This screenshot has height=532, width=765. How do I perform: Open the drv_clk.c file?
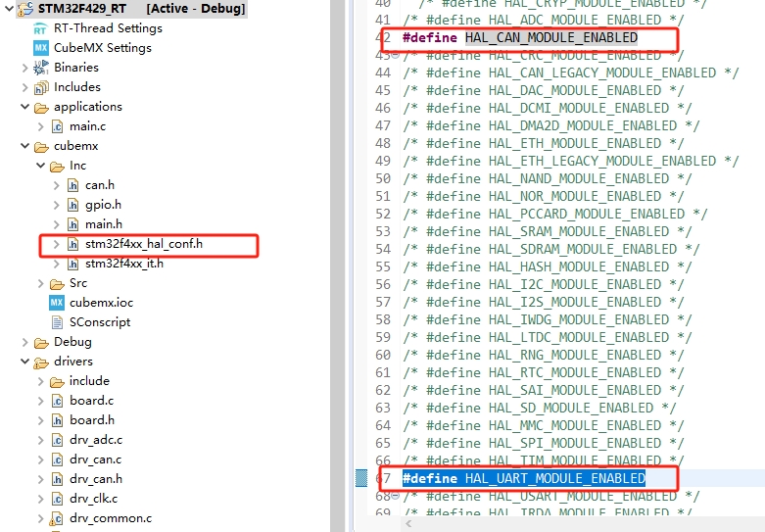[x=93, y=499]
